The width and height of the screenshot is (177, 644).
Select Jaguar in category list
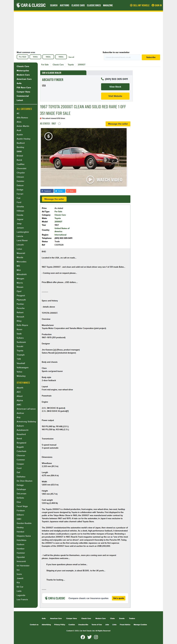20,219
